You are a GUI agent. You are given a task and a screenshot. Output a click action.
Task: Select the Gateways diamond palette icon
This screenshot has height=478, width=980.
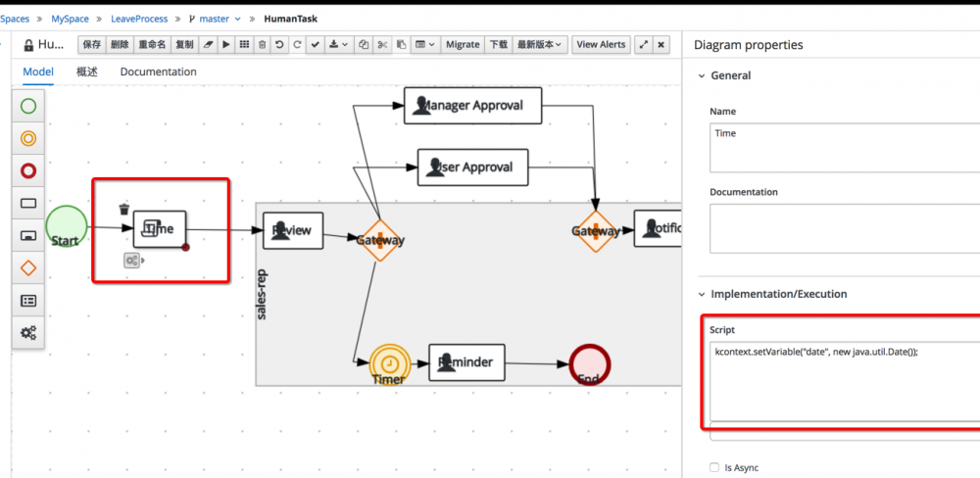pyautogui.click(x=28, y=268)
